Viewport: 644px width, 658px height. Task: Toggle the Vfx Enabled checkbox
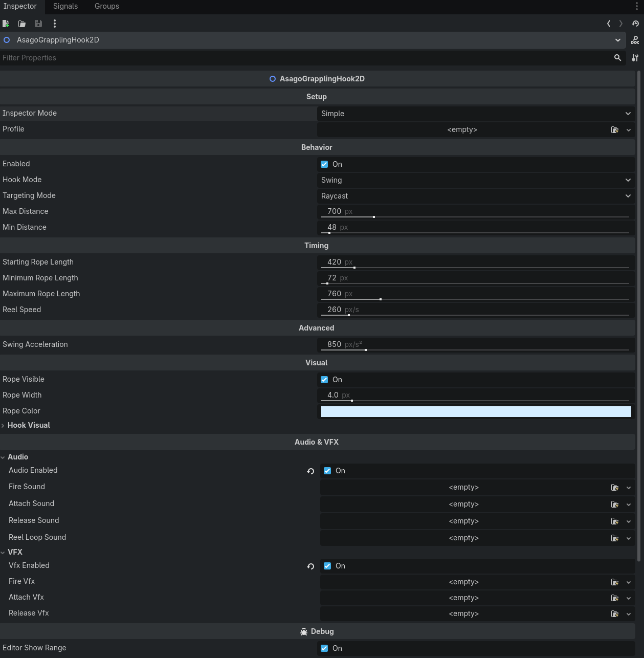(x=327, y=566)
